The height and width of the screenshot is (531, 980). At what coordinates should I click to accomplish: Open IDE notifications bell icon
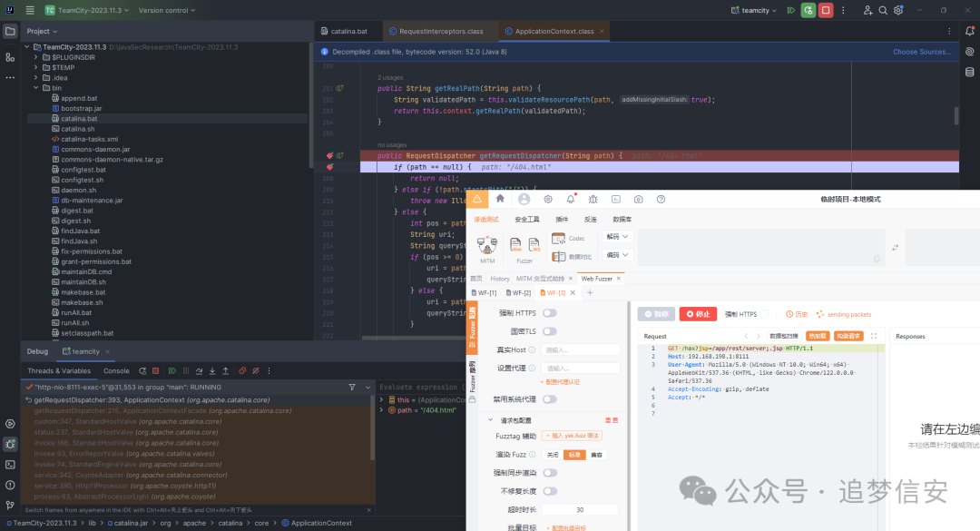968,31
